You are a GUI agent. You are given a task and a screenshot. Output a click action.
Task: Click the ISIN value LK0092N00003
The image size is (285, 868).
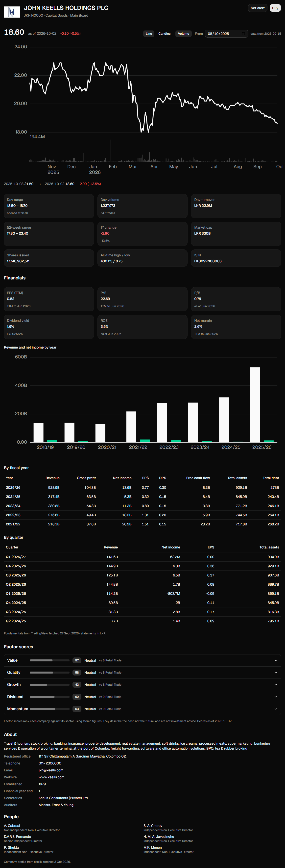tap(208, 261)
